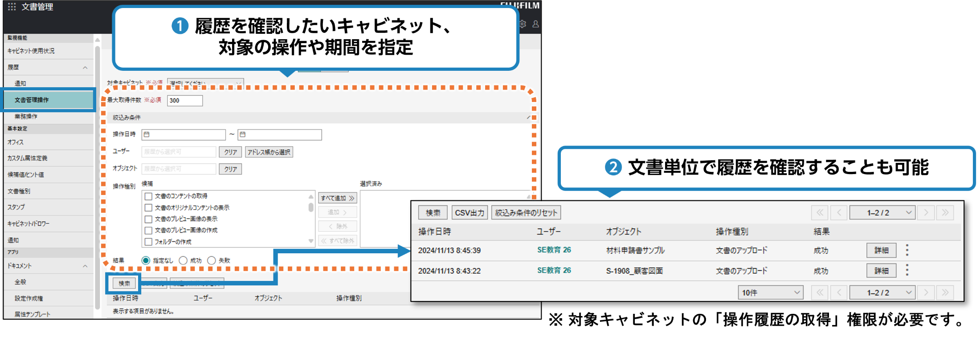Open the 10件 page-size dropdown

pos(770,292)
